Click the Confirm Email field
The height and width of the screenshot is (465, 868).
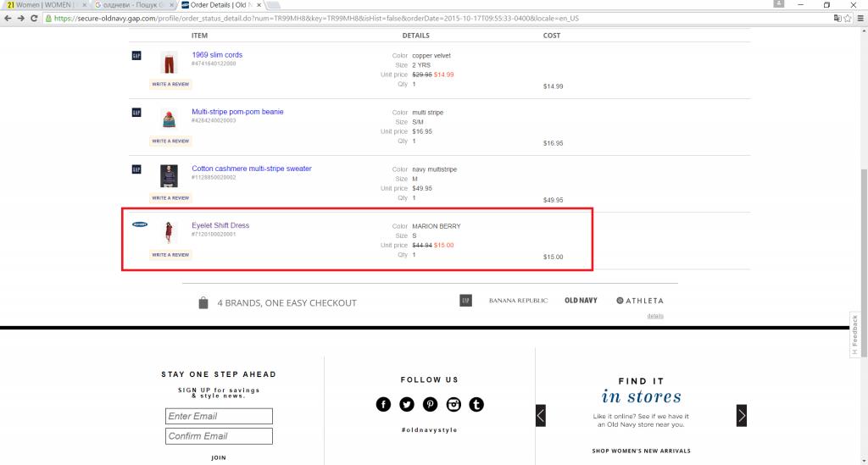pyautogui.click(x=219, y=436)
